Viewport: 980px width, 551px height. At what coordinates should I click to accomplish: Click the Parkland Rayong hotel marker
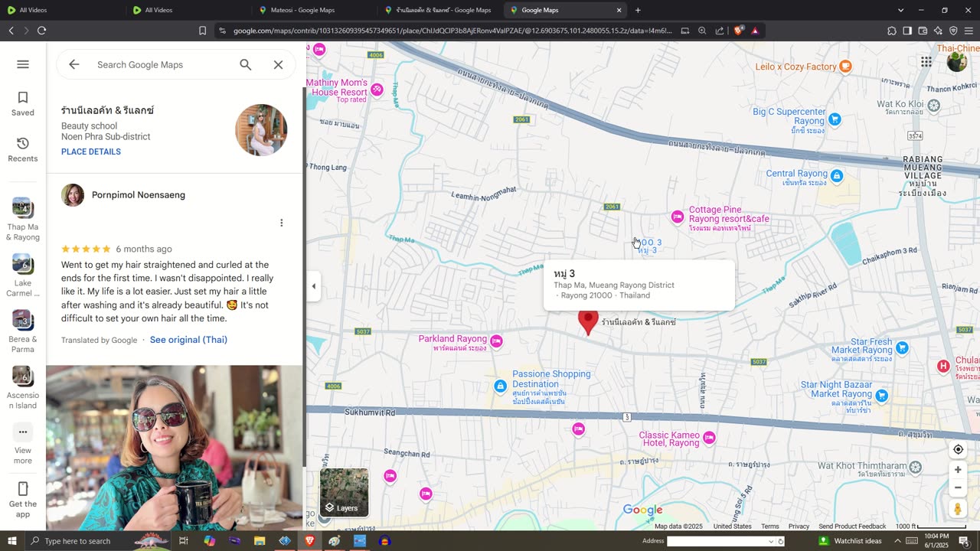496,341
